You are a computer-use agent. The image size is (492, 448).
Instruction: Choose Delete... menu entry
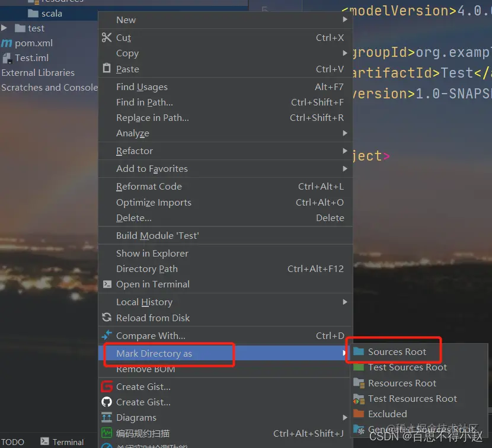point(225,217)
